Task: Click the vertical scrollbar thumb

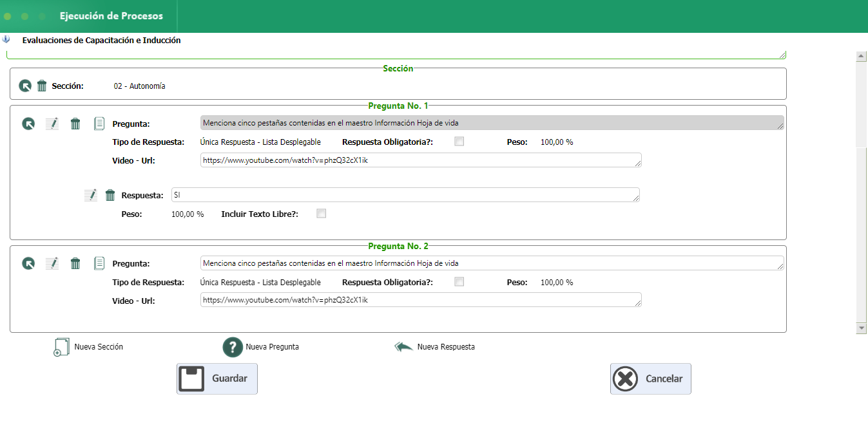Action: [x=861, y=234]
